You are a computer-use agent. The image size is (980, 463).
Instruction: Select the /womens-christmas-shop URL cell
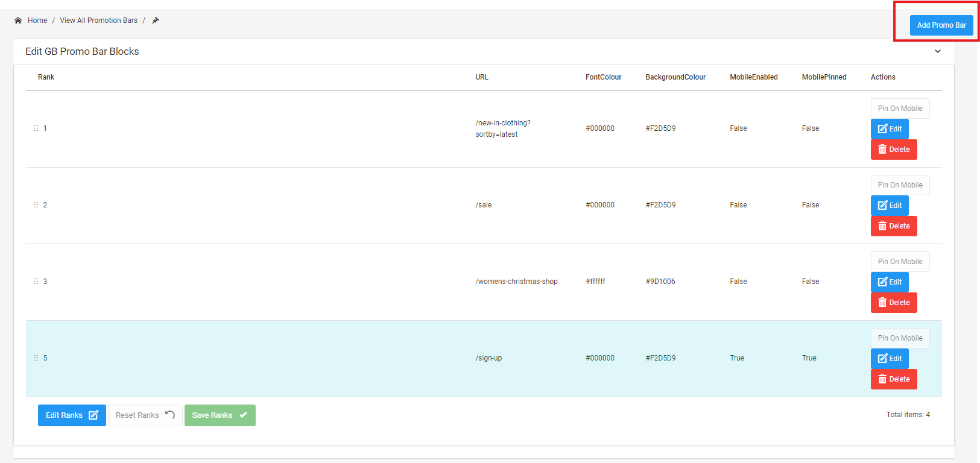click(516, 282)
